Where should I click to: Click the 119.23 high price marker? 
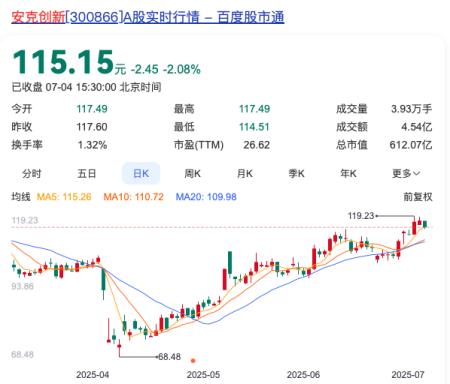click(x=361, y=216)
